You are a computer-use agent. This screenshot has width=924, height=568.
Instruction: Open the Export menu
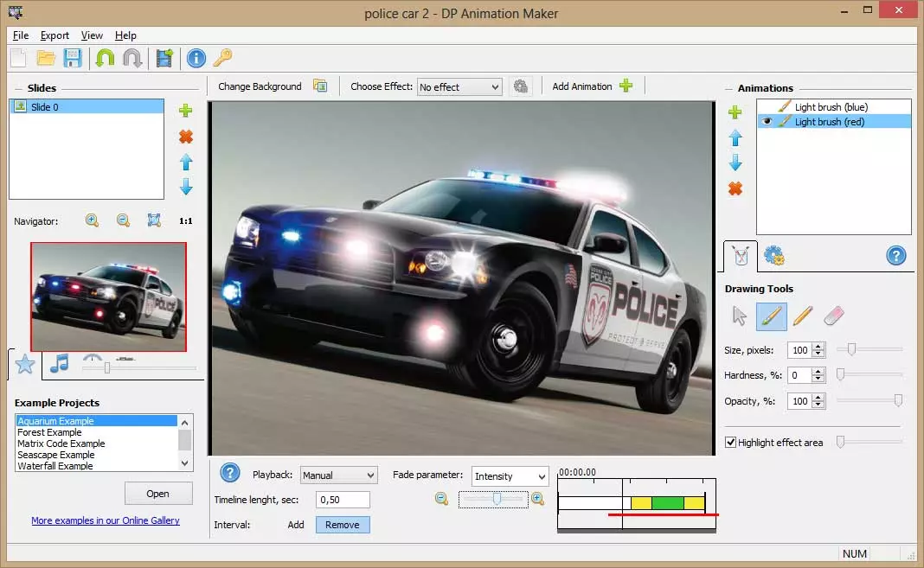click(x=55, y=35)
